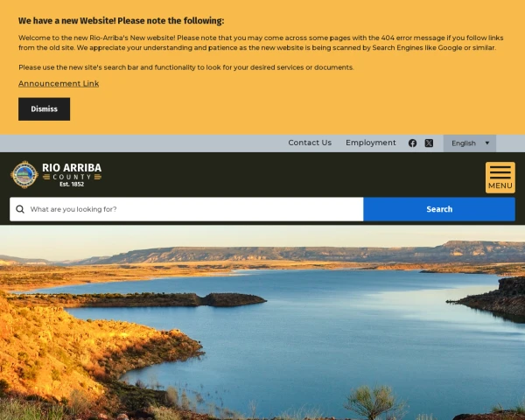Open the hamburger MENU button

click(x=500, y=178)
